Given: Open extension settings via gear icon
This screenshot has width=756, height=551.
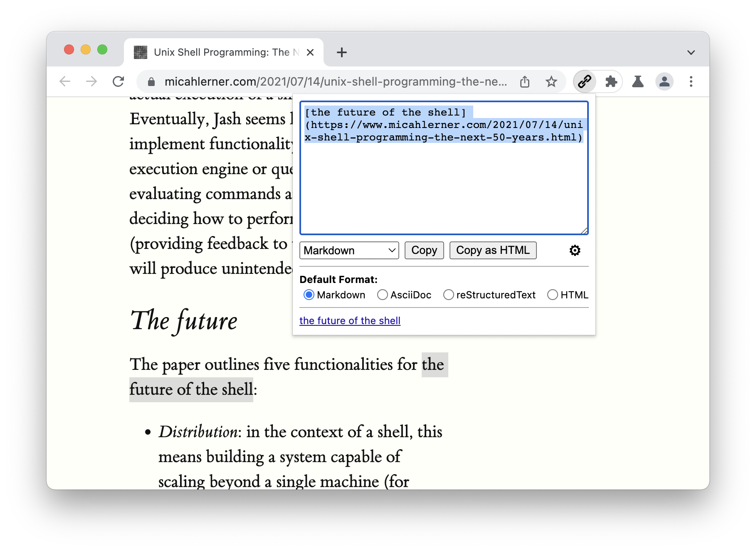Looking at the screenshot, I should [x=575, y=250].
